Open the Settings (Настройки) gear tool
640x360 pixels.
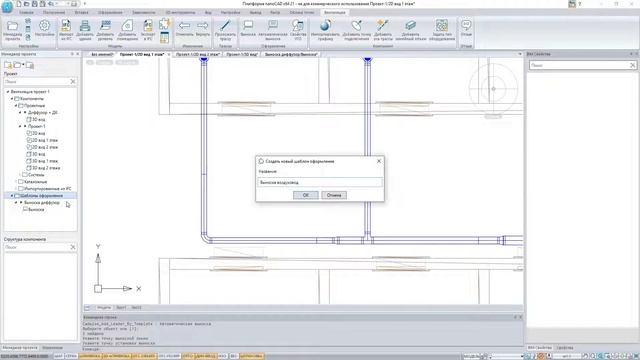click(44, 29)
